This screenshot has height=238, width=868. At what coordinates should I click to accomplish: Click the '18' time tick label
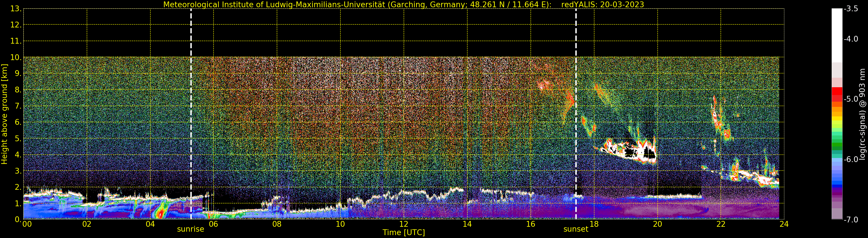[594, 224]
